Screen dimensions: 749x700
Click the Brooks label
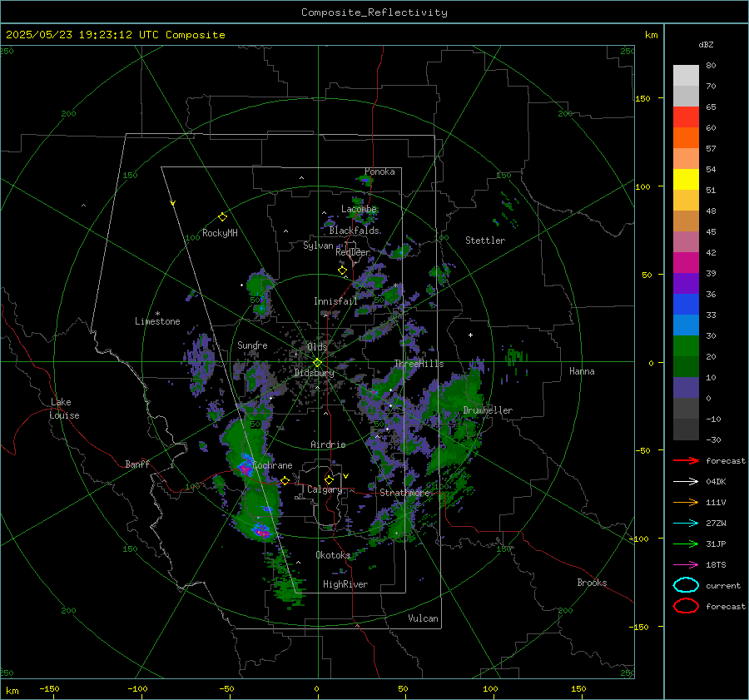point(592,583)
